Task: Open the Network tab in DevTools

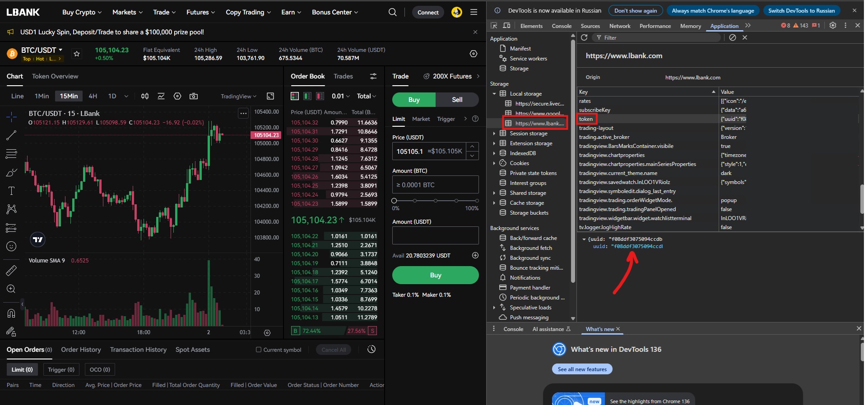Action: coord(619,26)
